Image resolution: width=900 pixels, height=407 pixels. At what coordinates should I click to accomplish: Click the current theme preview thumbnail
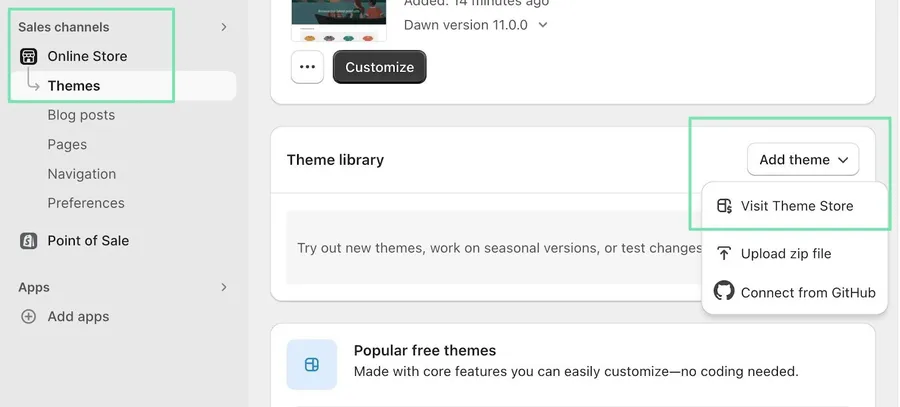point(339,21)
